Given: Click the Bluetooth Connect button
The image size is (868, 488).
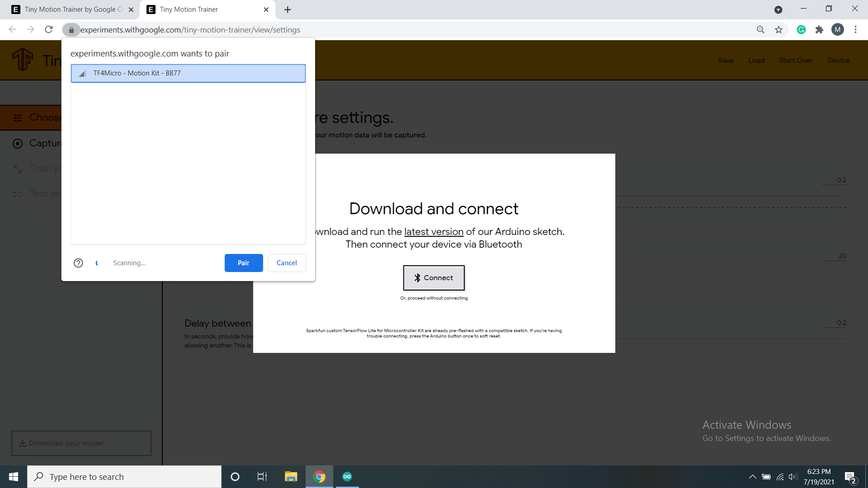Looking at the screenshot, I should tap(434, 278).
